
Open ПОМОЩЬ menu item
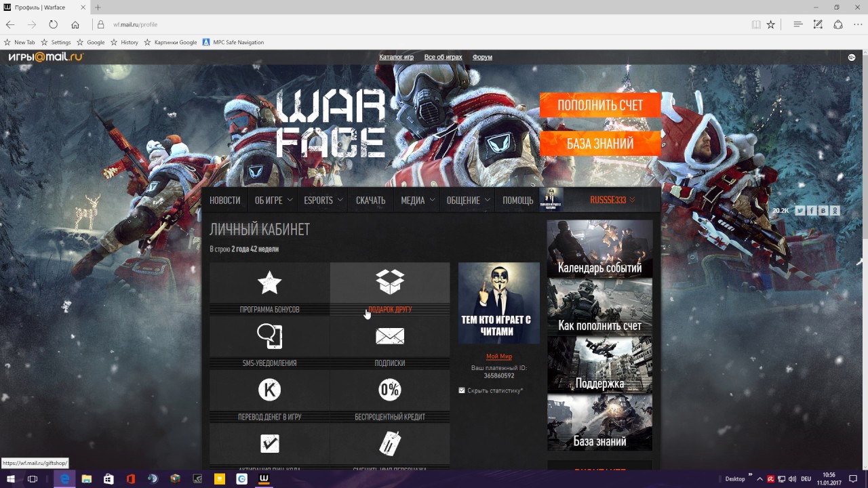tap(517, 200)
